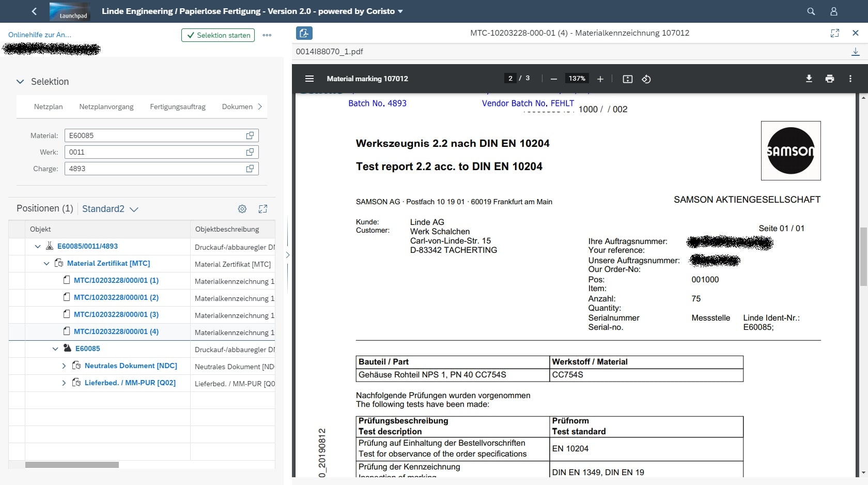Switch to the Netzplan tab
Image resolution: width=868 pixels, height=485 pixels.
pyautogui.click(x=49, y=107)
